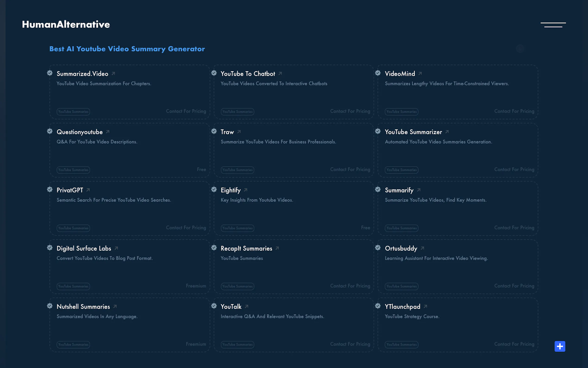This screenshot has width=588, height=368.
Task: Click the external arrow next to YouTalk
Action: point(247,306)
